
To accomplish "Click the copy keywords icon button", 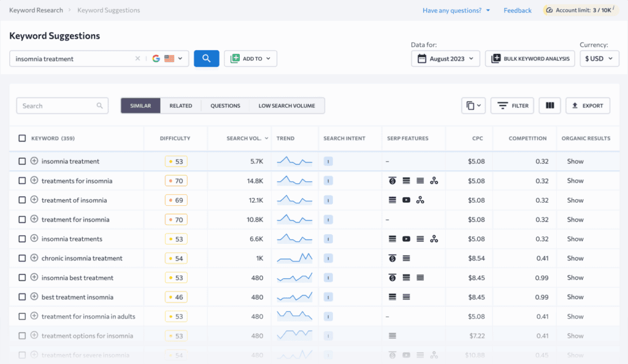I will (473, 105).
